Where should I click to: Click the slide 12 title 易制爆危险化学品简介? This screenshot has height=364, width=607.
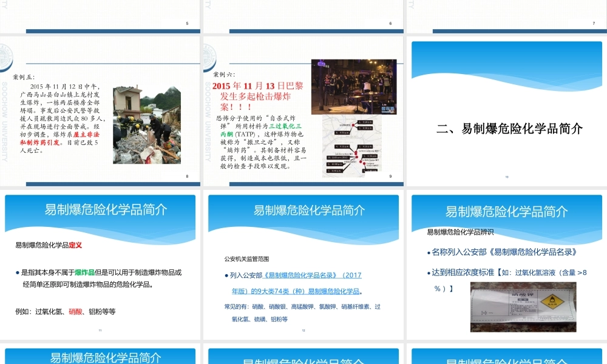point(309,211)
